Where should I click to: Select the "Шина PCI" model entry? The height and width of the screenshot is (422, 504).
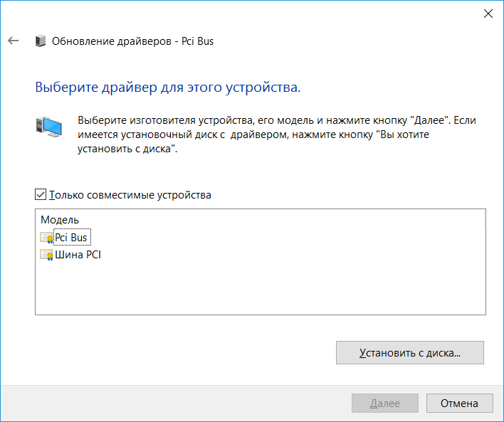(78, 255)
